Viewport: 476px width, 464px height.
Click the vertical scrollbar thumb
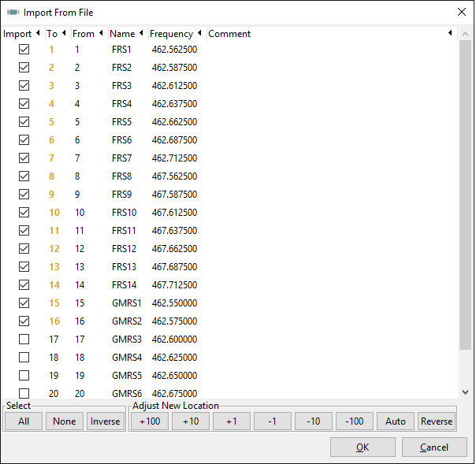[x=465, y=195]
